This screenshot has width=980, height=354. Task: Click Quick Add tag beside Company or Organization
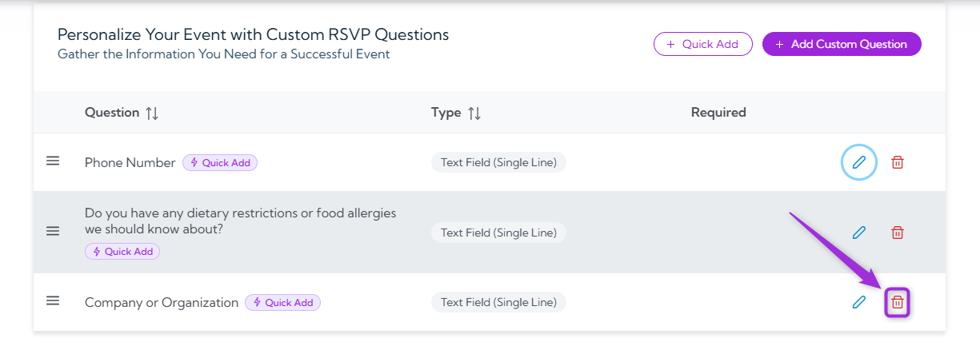(282, 302)
